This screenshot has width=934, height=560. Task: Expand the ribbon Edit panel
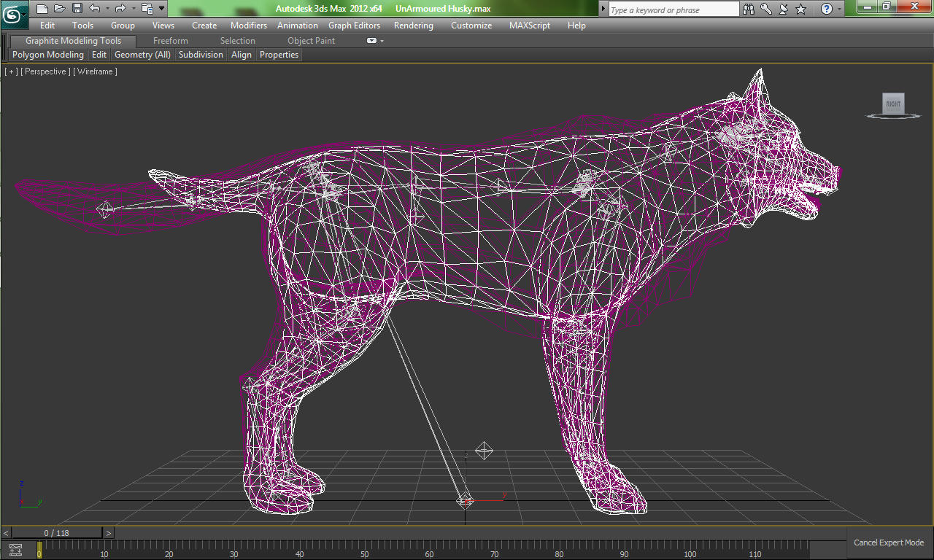click(99, 55)
